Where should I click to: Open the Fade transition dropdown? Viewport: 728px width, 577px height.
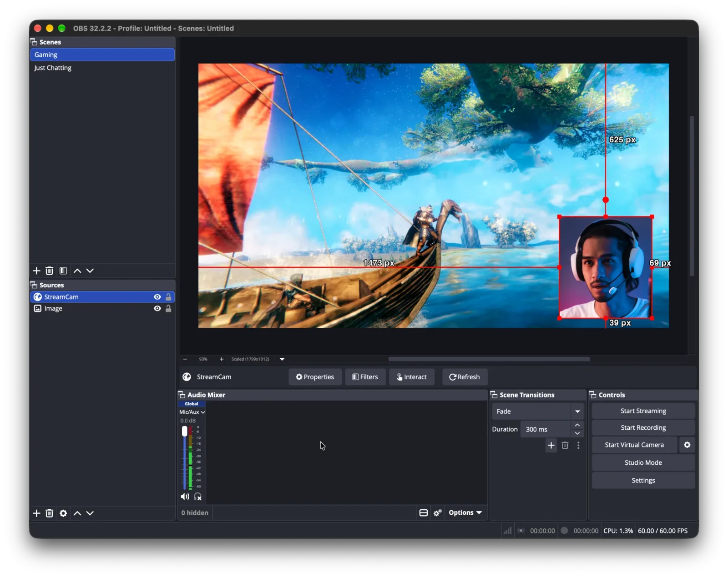[538, 411]
